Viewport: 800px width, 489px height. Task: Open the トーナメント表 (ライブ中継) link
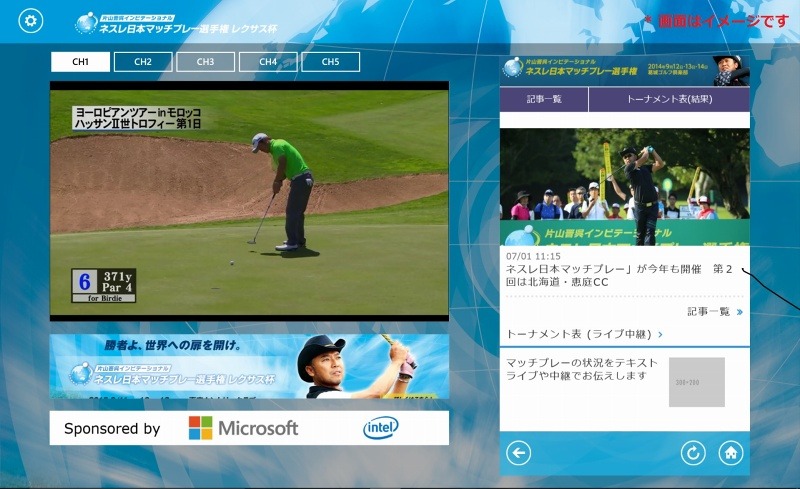pyautogui.click(x=584, y=334)
